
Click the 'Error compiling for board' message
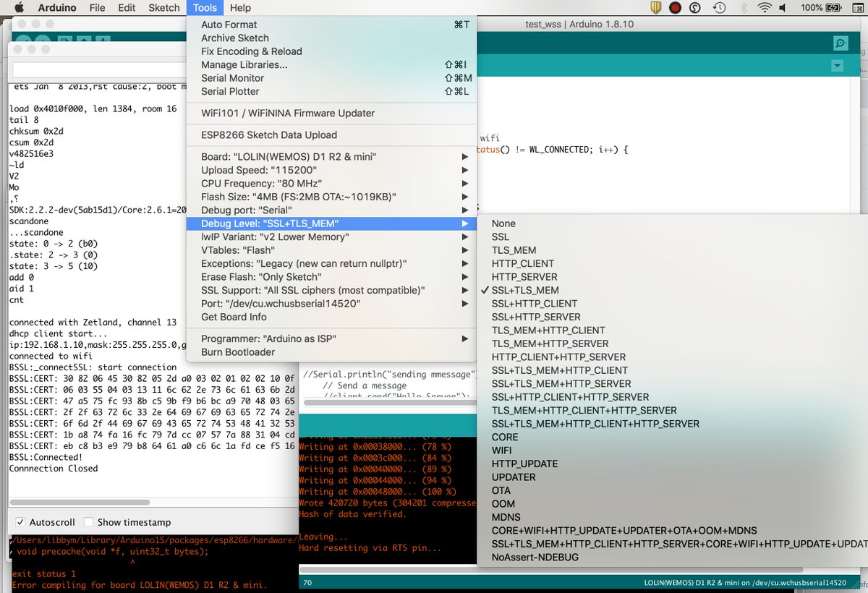coord(140,585)
